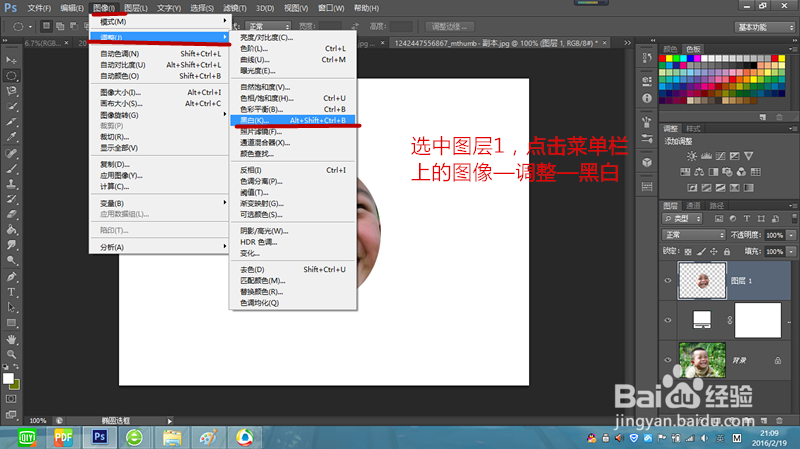
Task: Select the Hand tool
Action: pyautogui.click(x=11, y=339)
